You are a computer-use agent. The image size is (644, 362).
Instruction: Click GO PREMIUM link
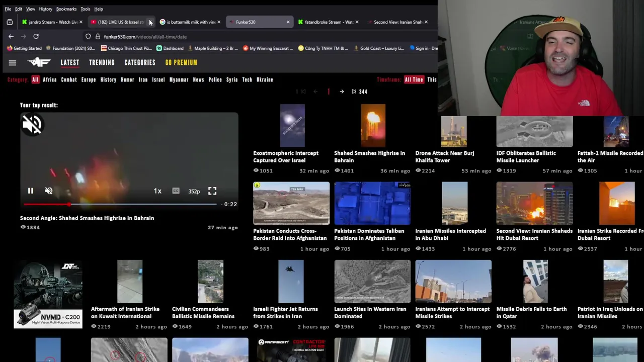181,62
